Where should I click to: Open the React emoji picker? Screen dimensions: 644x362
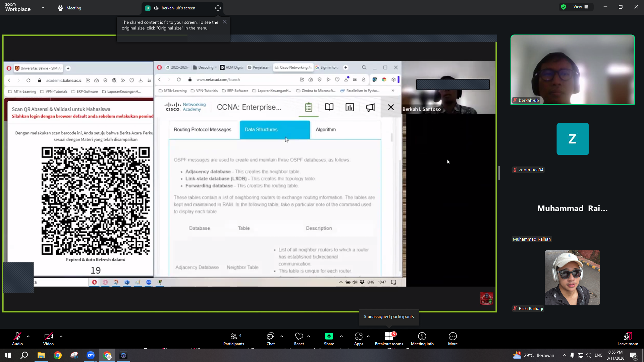tap(299, 339)
